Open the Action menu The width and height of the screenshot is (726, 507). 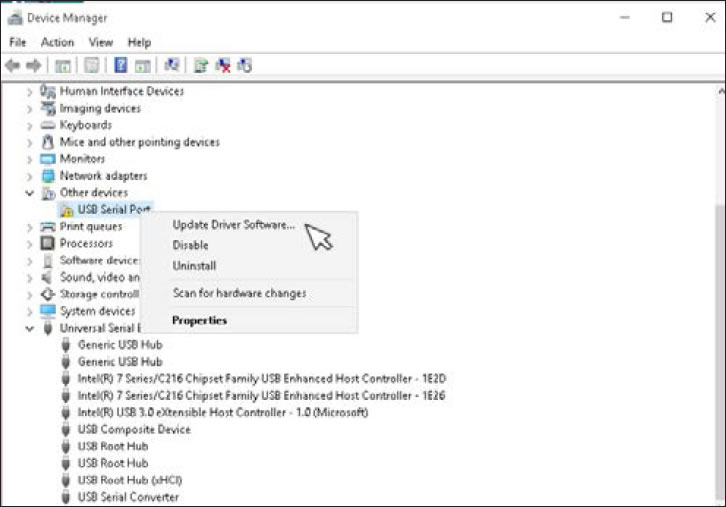pyautogui.click(x=57, y=42)
